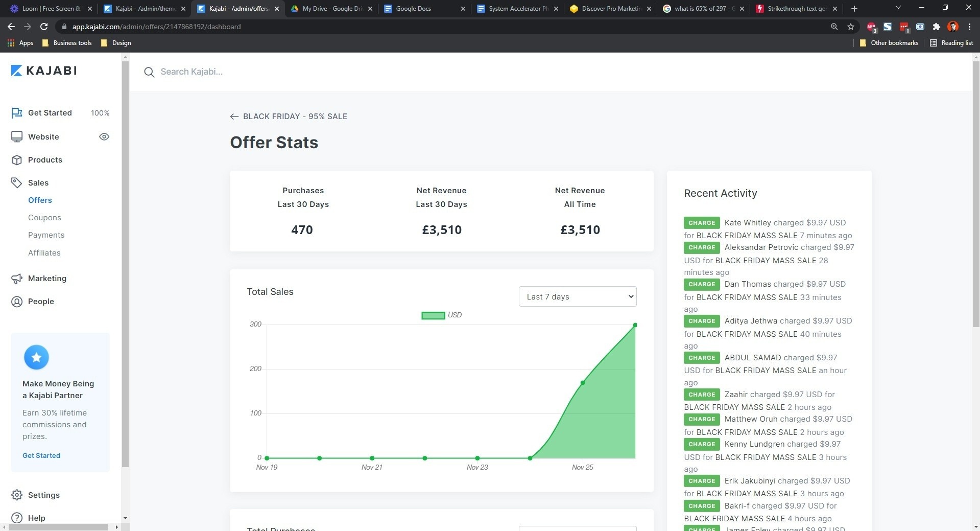The width and height of the screenshot is (980, 531).
Task: Open Chrome three-dot menu
Action: 969,27
